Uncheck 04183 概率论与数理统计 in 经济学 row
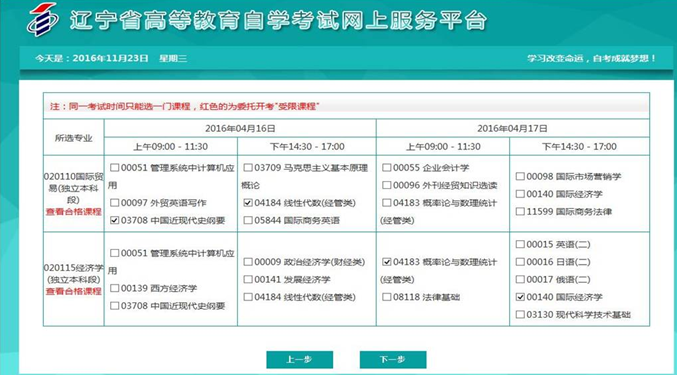 [x=387, y=262]
